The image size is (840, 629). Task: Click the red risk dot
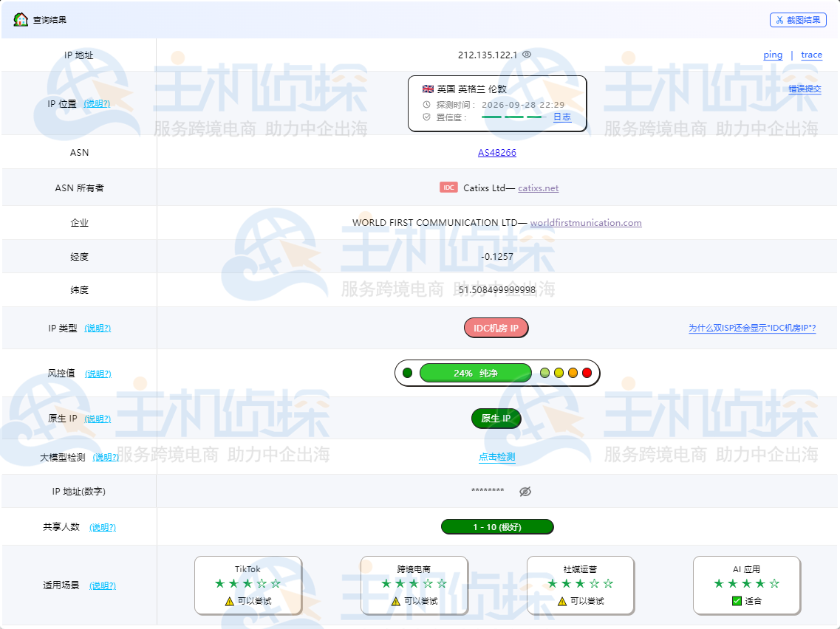(x=587, y=373)
